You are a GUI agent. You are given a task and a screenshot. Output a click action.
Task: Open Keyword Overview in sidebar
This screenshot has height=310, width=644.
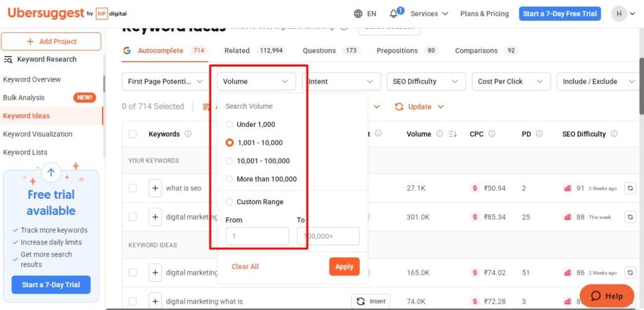point(32,79)
